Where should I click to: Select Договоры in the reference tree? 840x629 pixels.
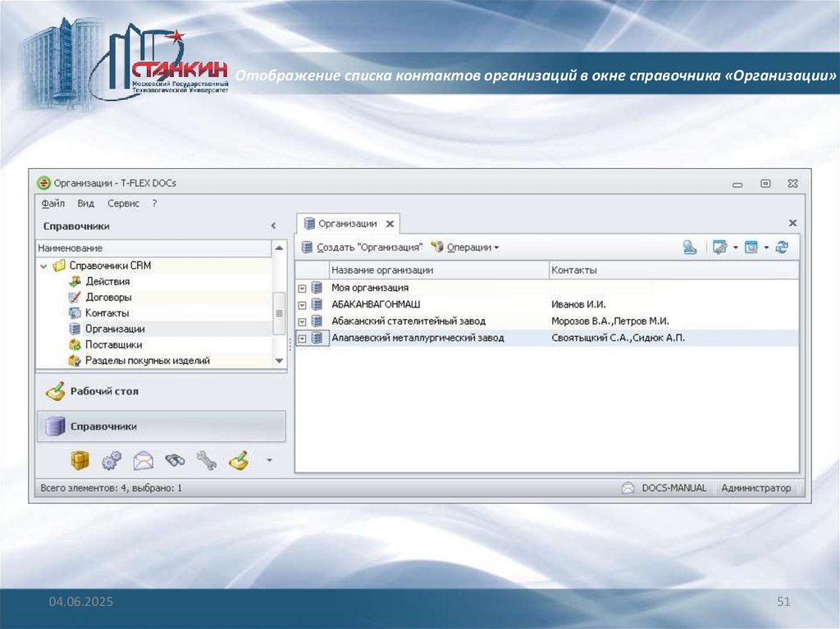[108, 298]
